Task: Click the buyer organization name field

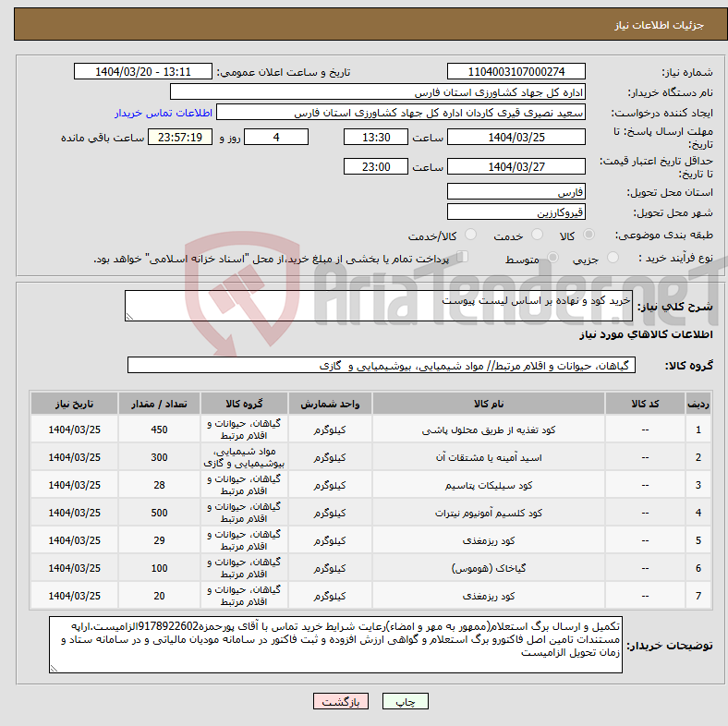Action: (378, 92)
